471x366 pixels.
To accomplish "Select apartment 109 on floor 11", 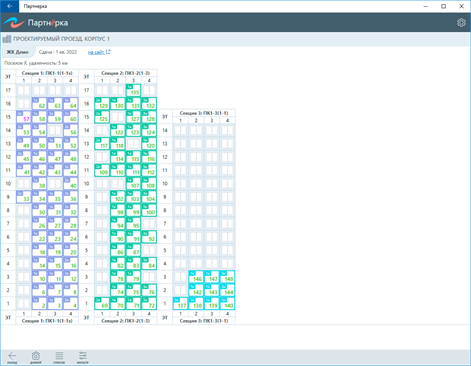I will pyautogui.click(x=102, y=170).
